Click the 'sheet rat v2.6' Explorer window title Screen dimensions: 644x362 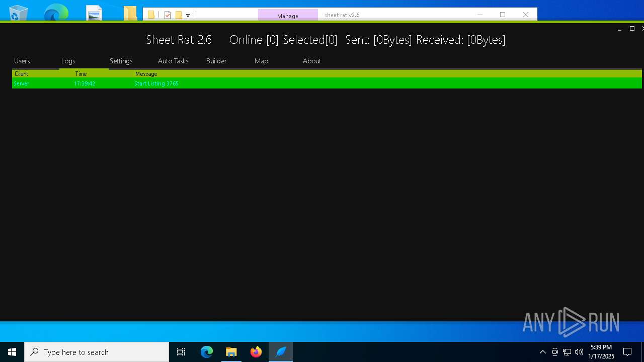point(342,15)
